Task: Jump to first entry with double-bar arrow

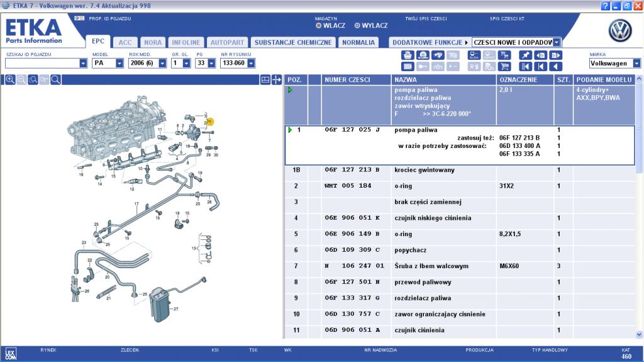Action: (525, 66)
